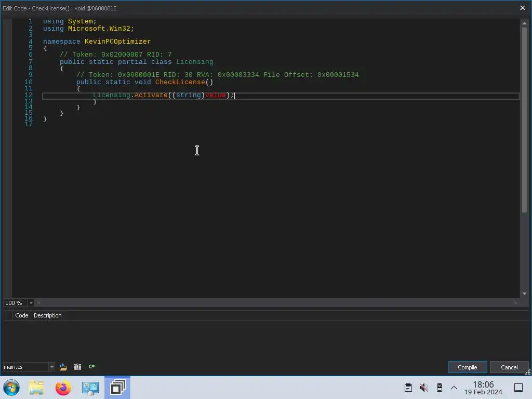The height and width of the screenshot is (399, 532).
Task: Click the muted volume tray icon
Action: point(424,388)
